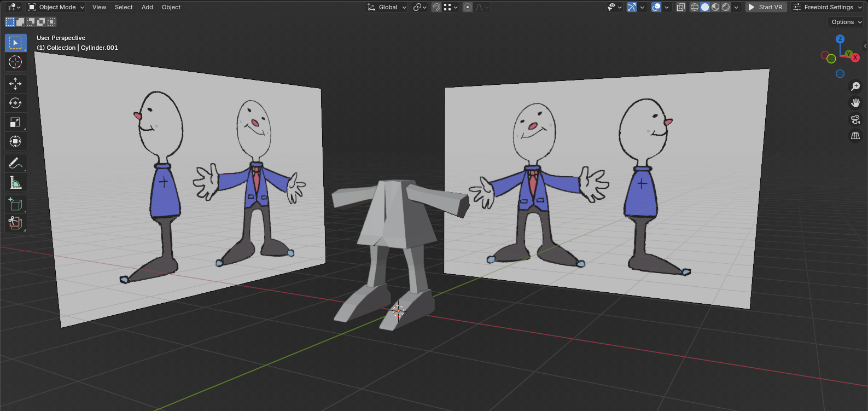868x411 pixels.
Task: Open the selectability and visibility dropdown
Action: pyautogui.click(x=615, y=7)
